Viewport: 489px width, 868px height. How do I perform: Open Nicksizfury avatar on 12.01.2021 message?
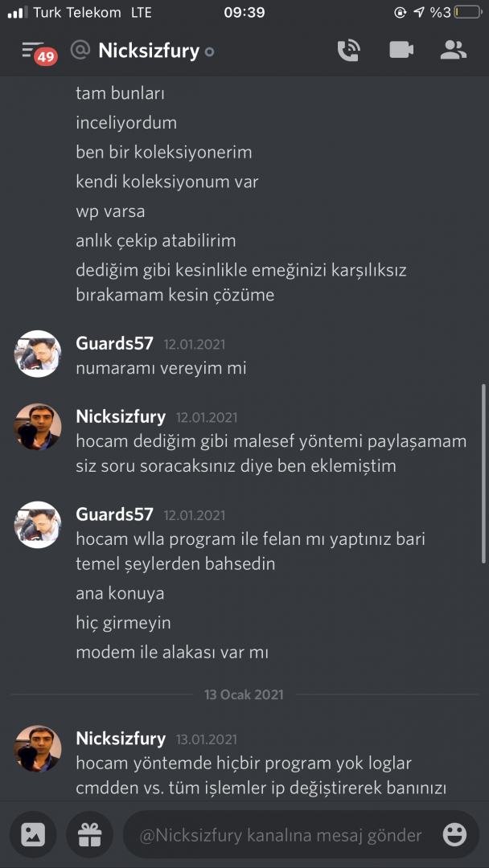(x=38, y=426)
